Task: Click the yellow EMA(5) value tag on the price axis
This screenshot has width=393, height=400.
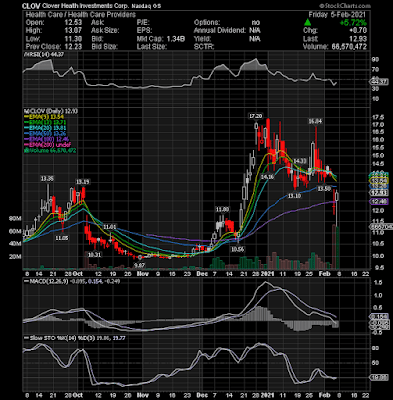Action: tap(380, 180)
